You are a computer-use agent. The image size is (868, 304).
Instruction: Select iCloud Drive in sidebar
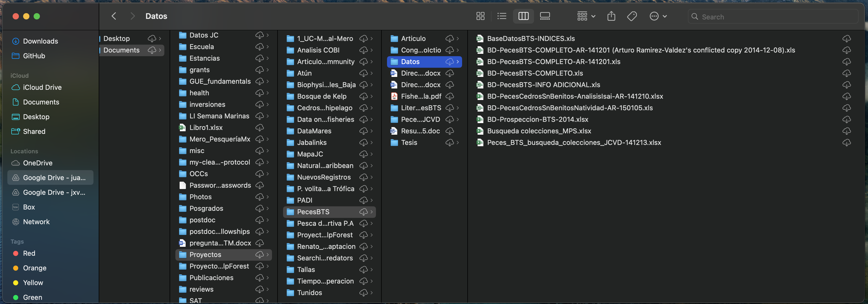pyautogui.click(x=42, y=87)
